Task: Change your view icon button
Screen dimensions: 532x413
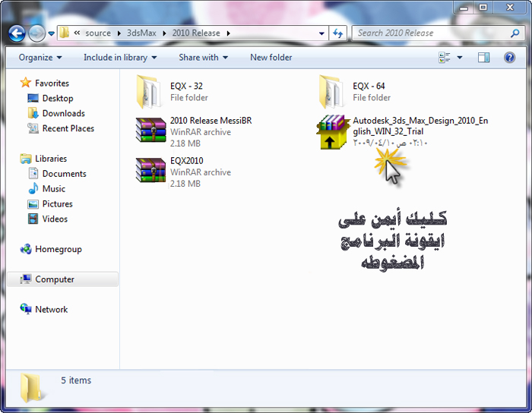Action: click(x=445, y=57)
